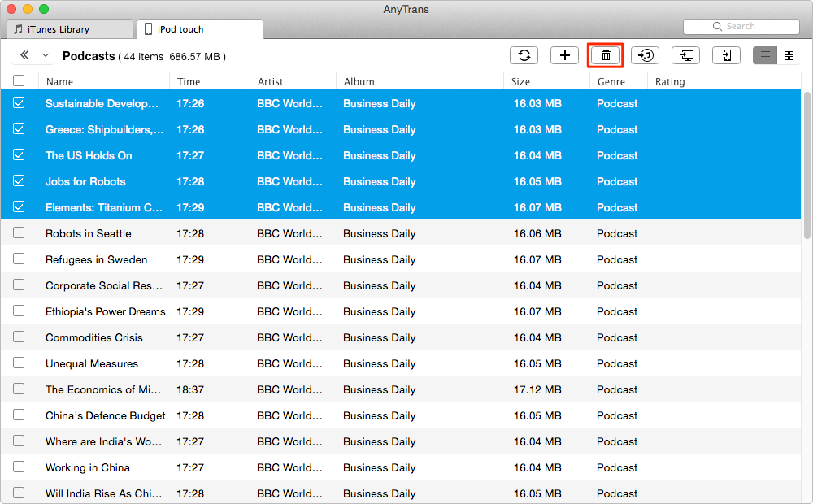
Task: Click the iPod touch device icon in the tab
Action: 148,29
